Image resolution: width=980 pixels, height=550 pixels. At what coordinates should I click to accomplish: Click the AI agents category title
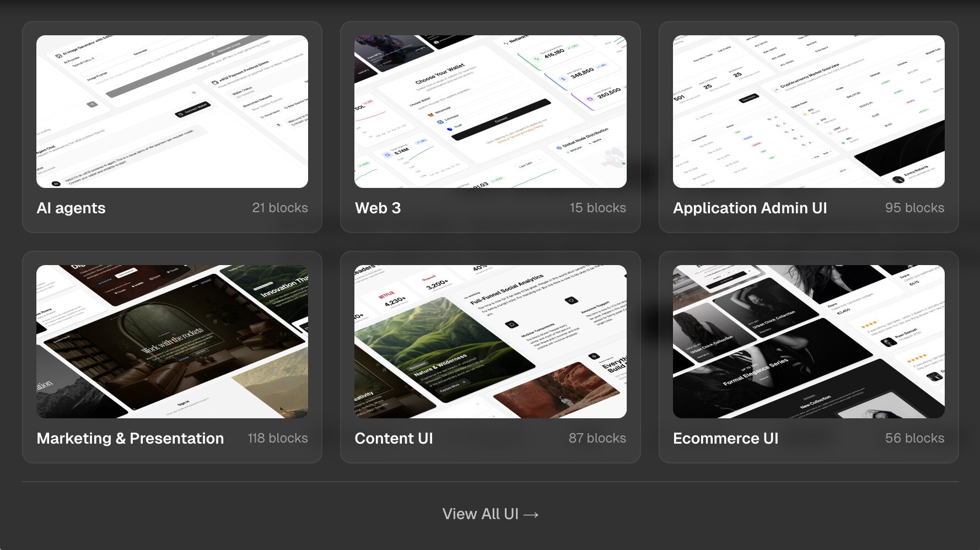click(71, 208)
